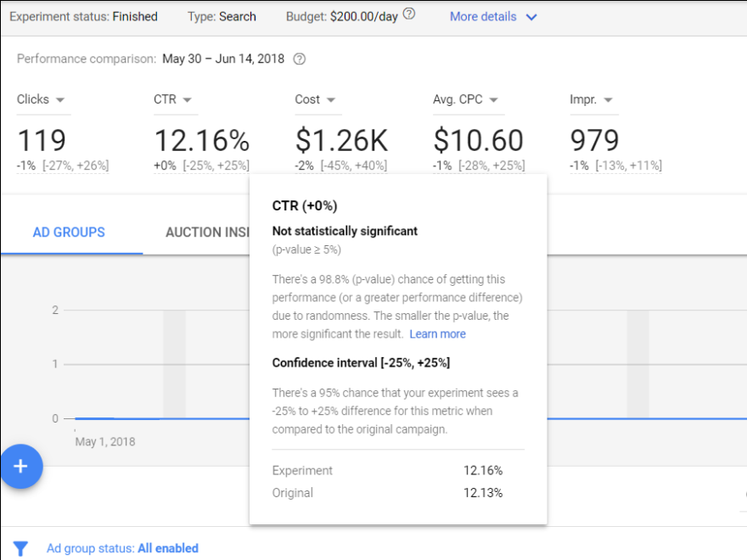Select the filter funnel icon
Screen dimensions: 747x560
click(x=20, y=548)
